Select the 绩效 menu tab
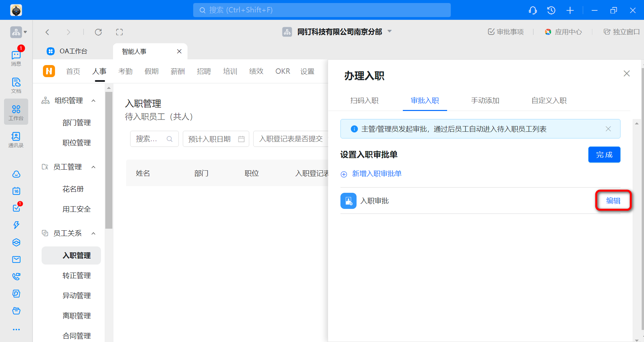This screenshot has width=644, height=342. pos(256,71)
